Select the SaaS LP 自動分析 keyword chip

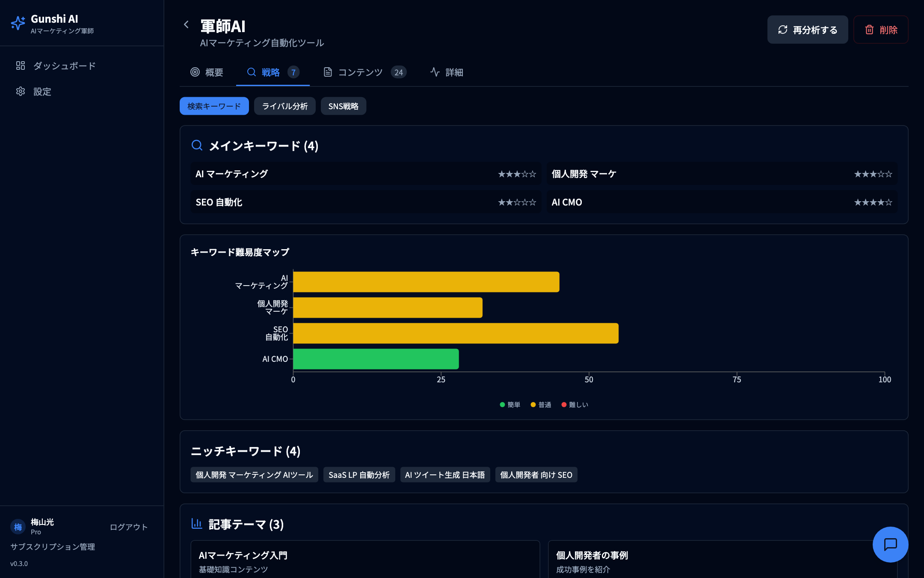[x=359, y=475]
